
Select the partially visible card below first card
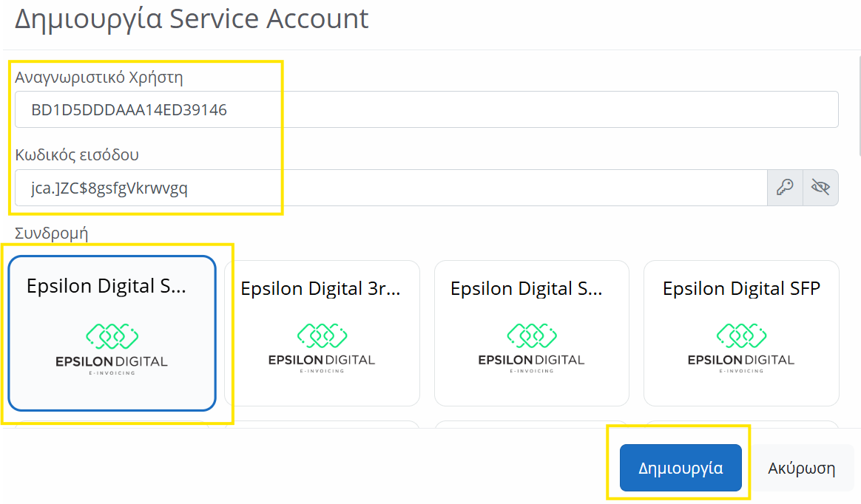(x=112, y=423)
